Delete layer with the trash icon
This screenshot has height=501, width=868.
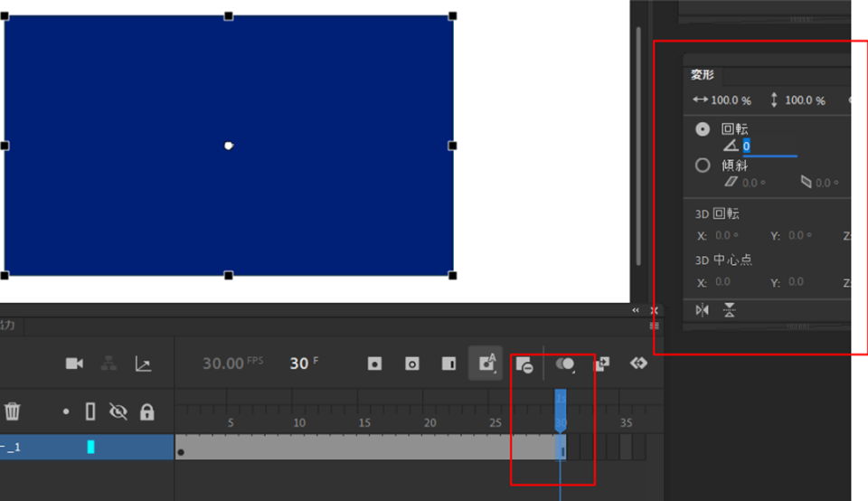[x=12, y=411]
